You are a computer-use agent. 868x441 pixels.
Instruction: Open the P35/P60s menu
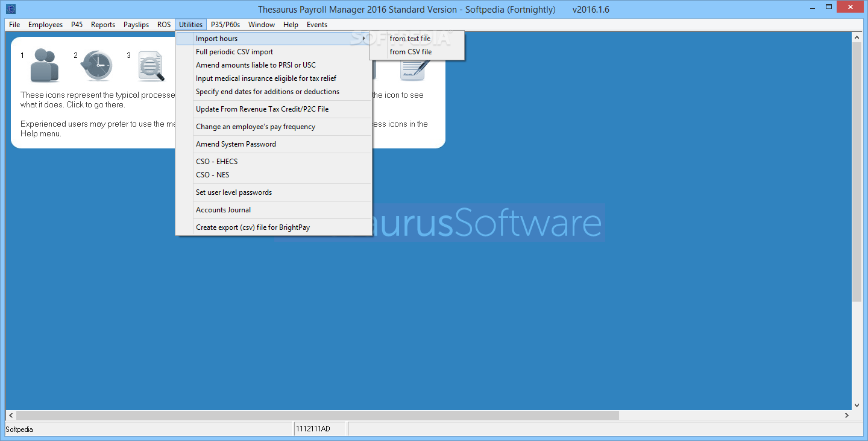point(225,25)
